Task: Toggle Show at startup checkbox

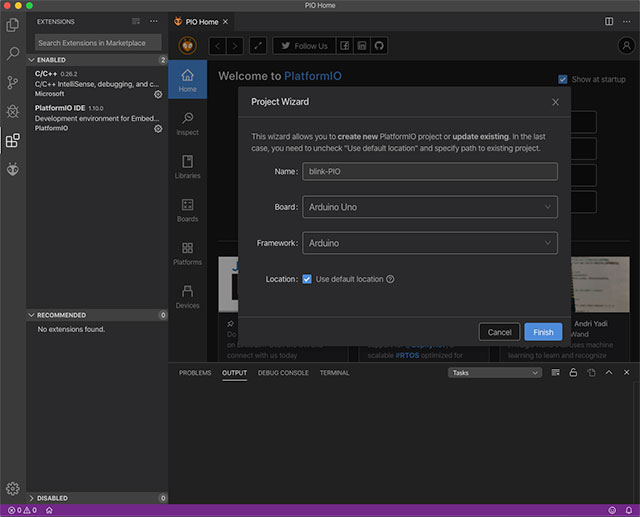Action: pyautogui.click(x=563, y=80)
